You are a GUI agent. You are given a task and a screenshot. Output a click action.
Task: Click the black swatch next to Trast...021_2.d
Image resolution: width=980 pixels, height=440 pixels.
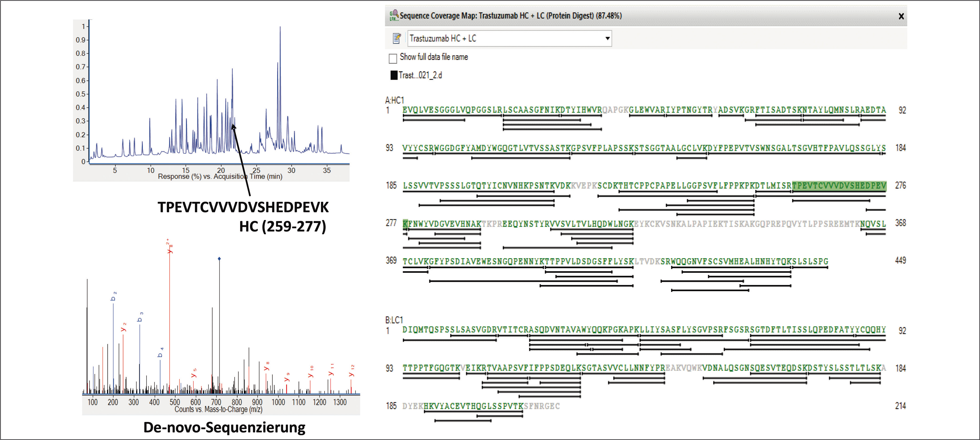click(x=394, y=75)
